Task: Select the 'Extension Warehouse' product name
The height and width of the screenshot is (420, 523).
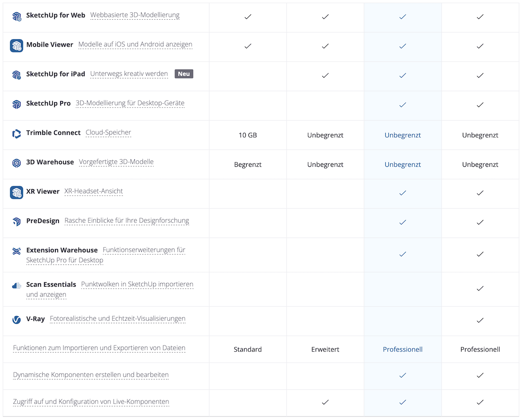Action: click(x=62, y=250)
